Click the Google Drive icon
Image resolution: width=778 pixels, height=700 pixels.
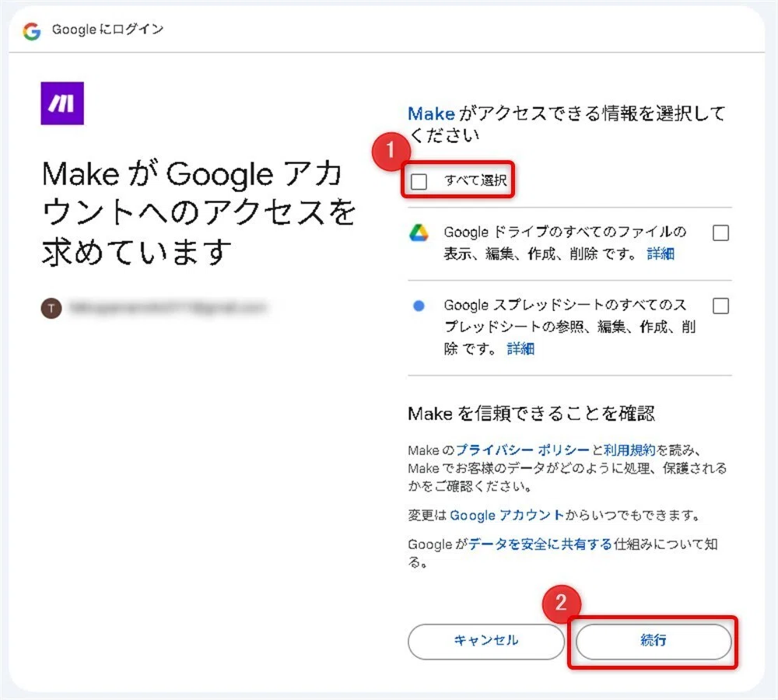tap(419, 233)
